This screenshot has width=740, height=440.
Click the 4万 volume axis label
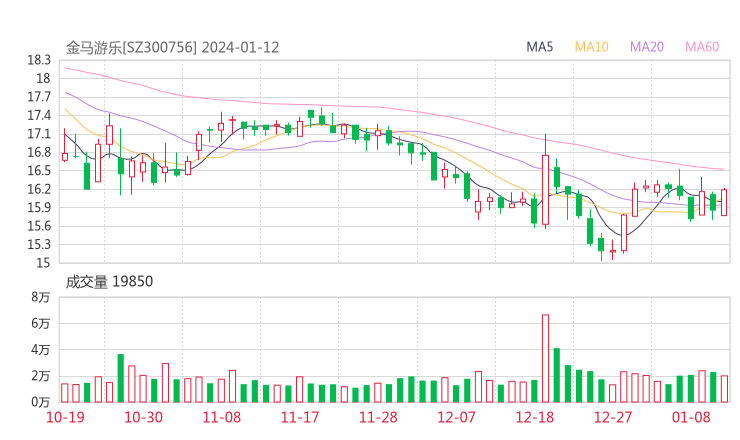[41, 350]
